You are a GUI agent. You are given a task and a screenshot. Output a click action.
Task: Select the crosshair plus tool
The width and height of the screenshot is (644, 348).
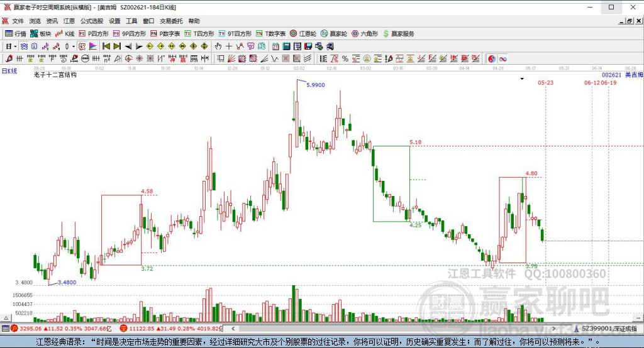click(229, 46)
